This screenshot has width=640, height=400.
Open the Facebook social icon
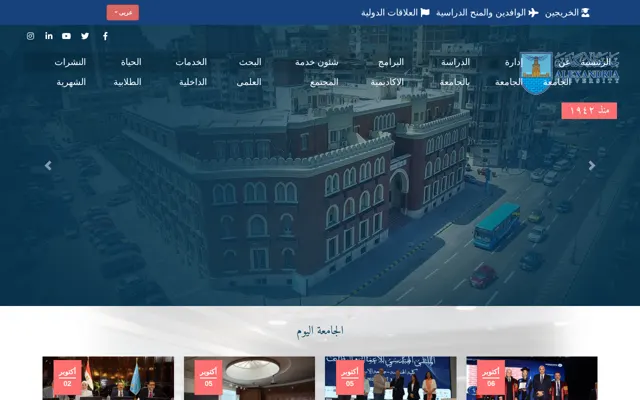pyautogui.click(x=105, y=36)
